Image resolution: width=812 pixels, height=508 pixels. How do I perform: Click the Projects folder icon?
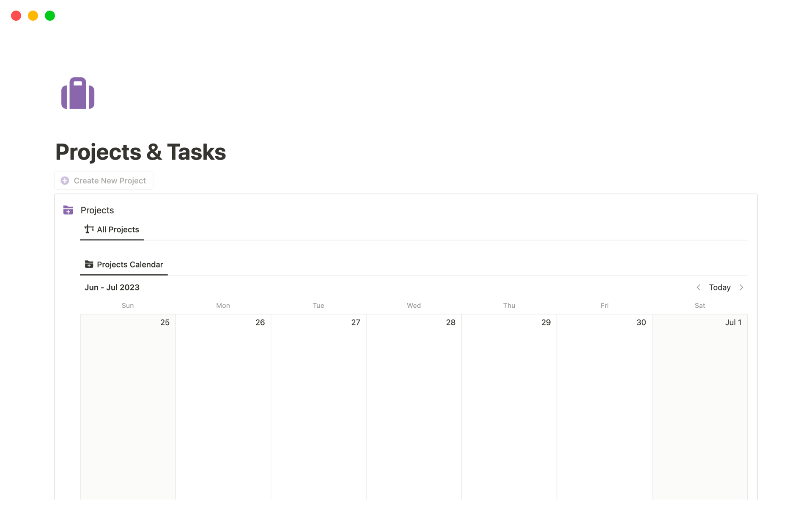[68, 210]
